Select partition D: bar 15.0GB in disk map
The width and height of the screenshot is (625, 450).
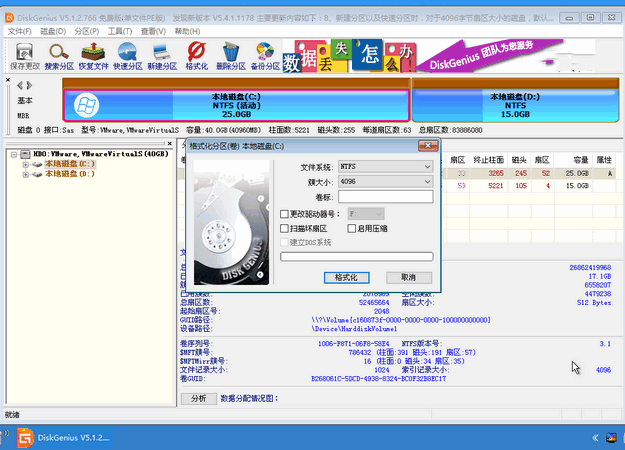[515, 105]
